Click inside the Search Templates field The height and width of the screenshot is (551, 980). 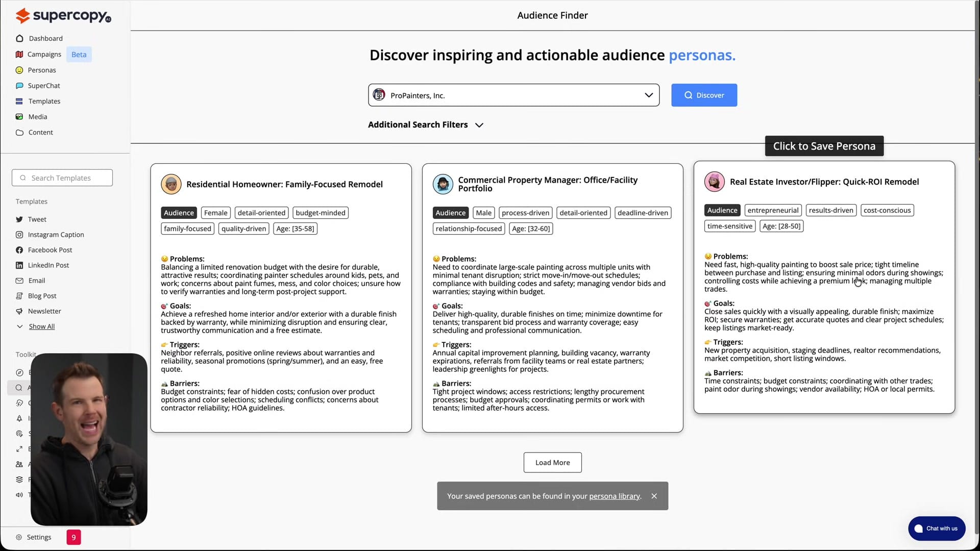[62, 178]
